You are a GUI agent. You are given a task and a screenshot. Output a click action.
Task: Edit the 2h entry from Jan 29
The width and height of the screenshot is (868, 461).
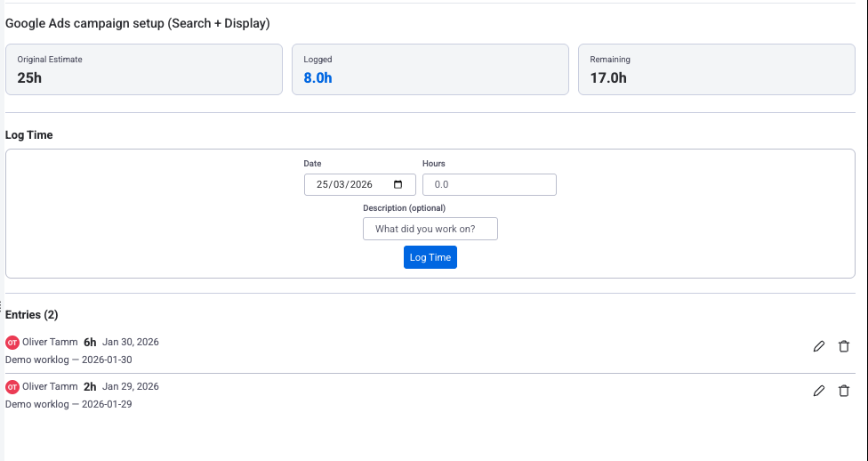[819, 390]
